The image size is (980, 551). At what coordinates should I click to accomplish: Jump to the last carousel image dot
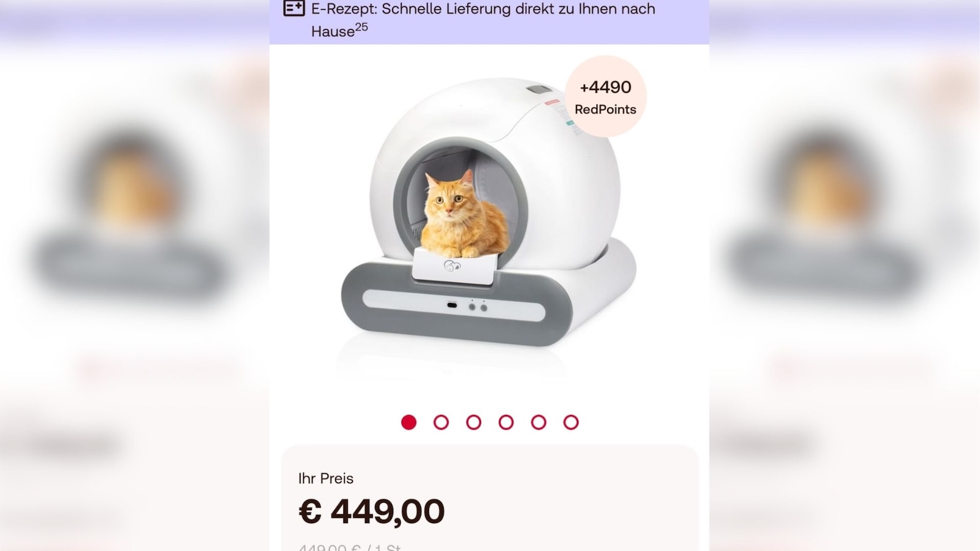tap(571, 422)
